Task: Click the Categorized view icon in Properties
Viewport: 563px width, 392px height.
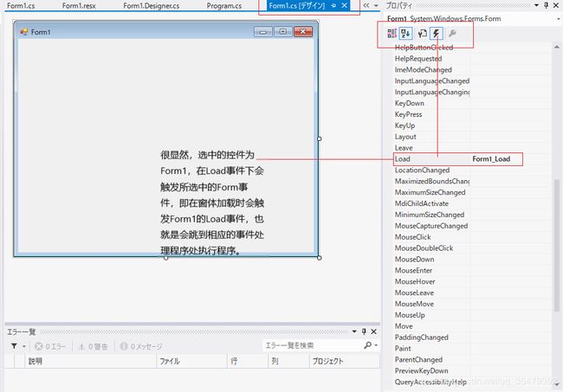Action: click(x=392, y=34)
